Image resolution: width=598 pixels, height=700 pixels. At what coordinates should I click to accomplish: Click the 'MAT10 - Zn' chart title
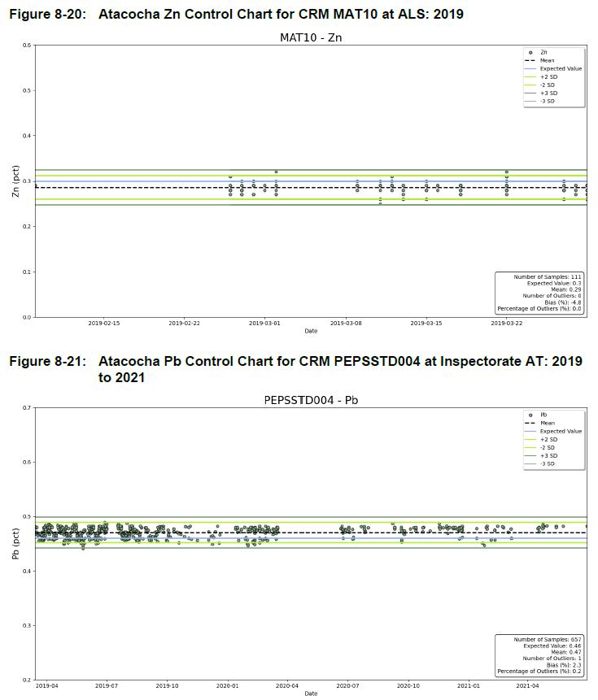point(311,37)
